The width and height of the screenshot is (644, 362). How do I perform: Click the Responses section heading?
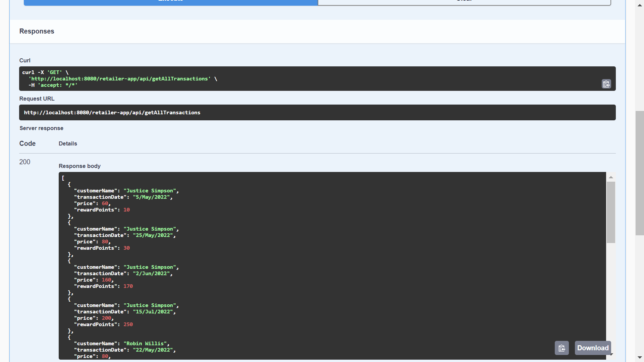(37, 31)
